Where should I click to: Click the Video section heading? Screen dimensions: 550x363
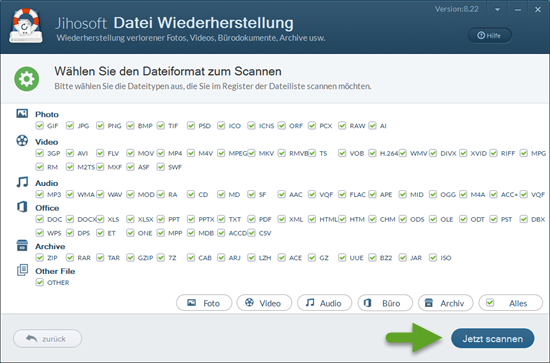(46, 142)
